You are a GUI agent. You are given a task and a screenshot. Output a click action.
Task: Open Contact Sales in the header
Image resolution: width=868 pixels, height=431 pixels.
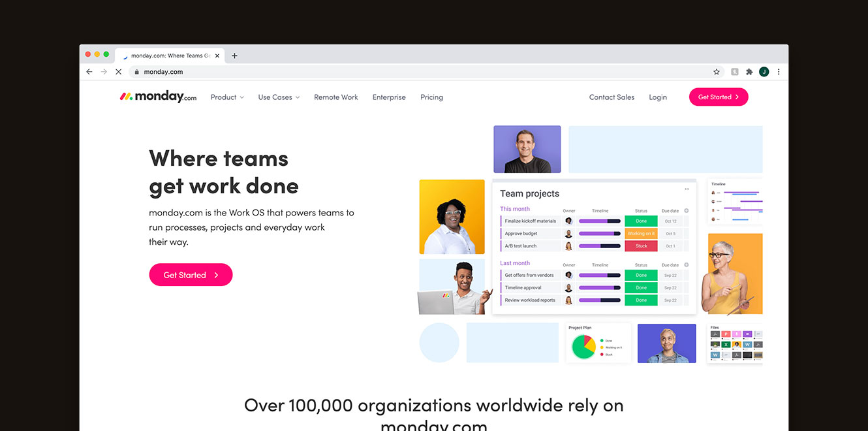(612, 97)
